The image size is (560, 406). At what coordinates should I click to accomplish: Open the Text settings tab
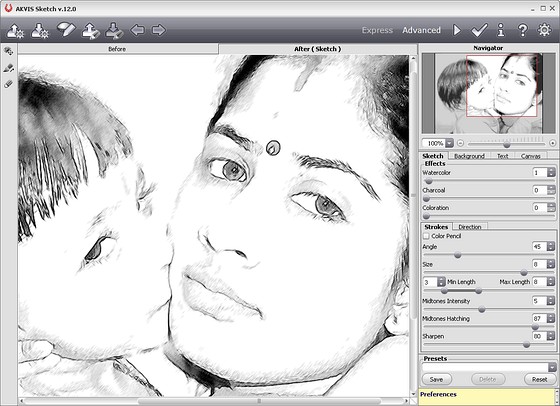pos(502,156)
